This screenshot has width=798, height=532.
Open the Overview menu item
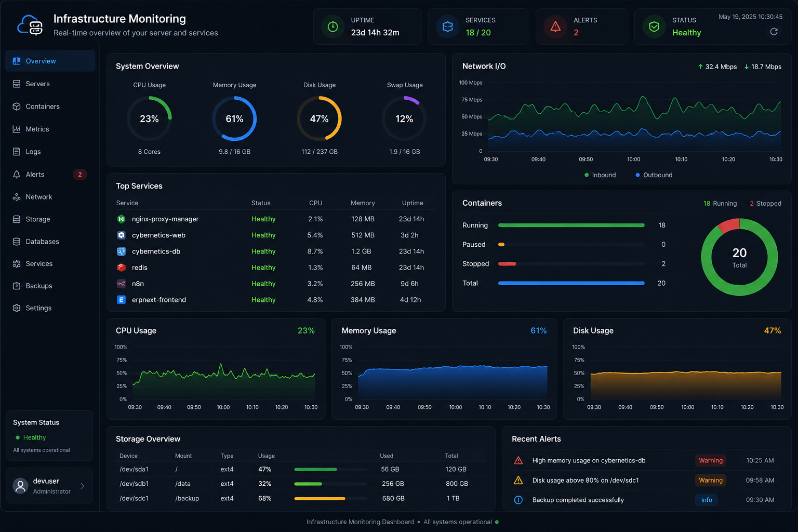pyautogui.click(x=50, y=61)
